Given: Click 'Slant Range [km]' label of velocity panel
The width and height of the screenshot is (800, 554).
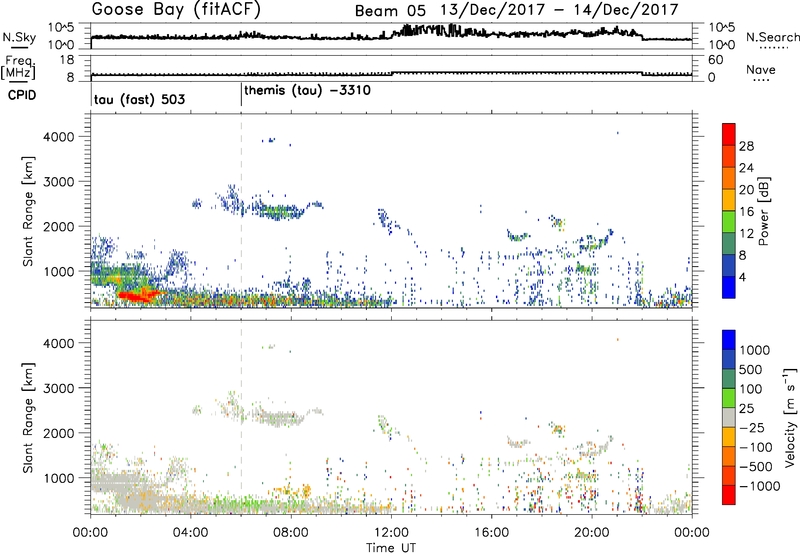Looking at the screenshot, I should click(28, 417).
